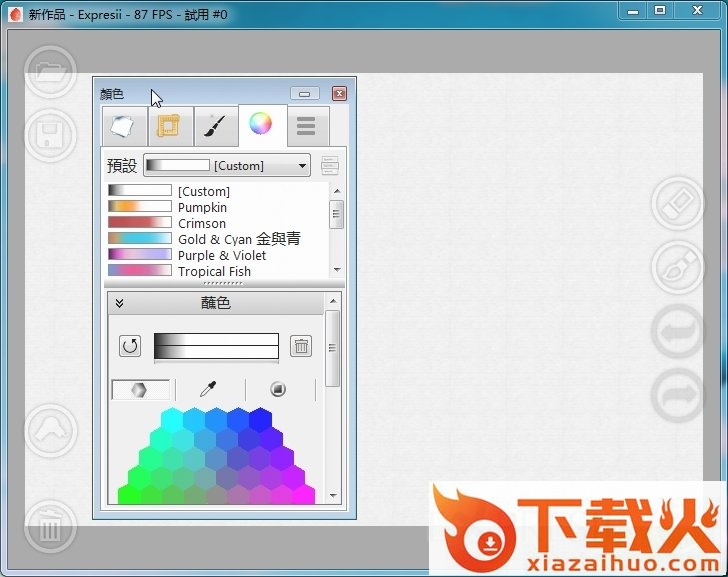Click preset list scroll up arrow

pyautogui.click(x=337, y=191)
